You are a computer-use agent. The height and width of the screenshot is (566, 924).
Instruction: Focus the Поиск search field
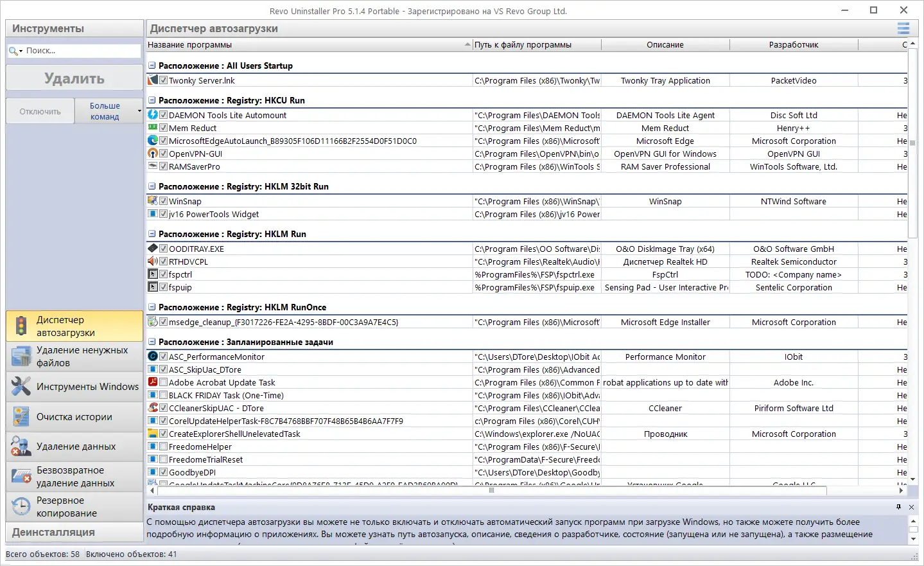(82, 51)
